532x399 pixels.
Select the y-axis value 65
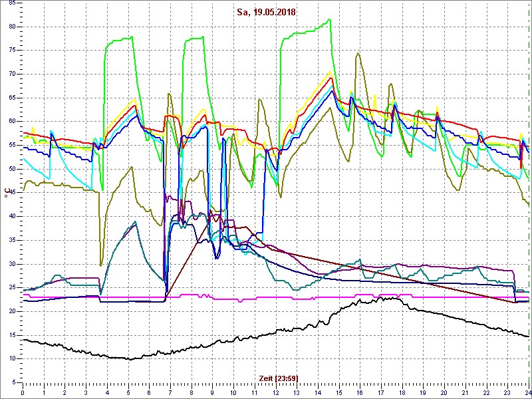[11, 98]
